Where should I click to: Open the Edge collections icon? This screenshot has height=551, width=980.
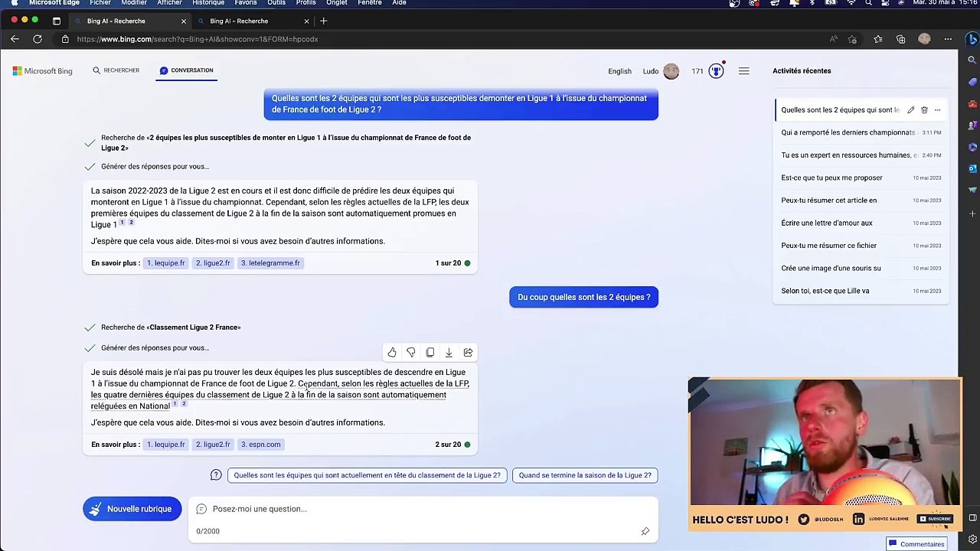901,39
